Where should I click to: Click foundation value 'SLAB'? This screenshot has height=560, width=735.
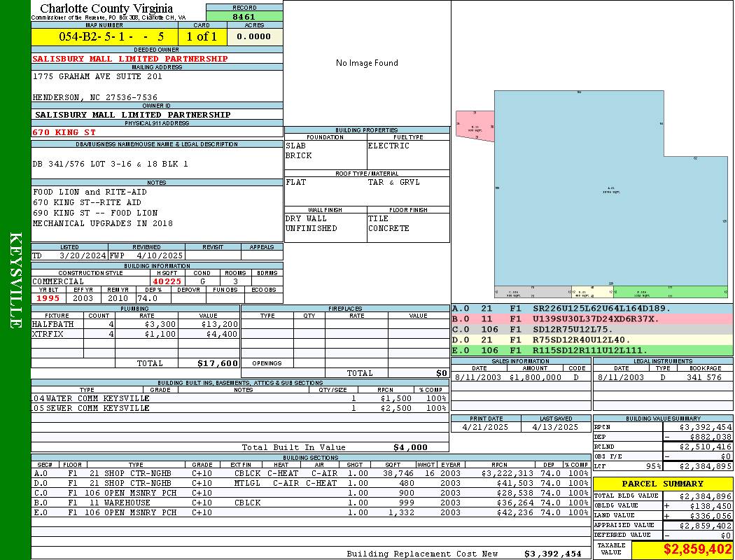tap(296, 146)
